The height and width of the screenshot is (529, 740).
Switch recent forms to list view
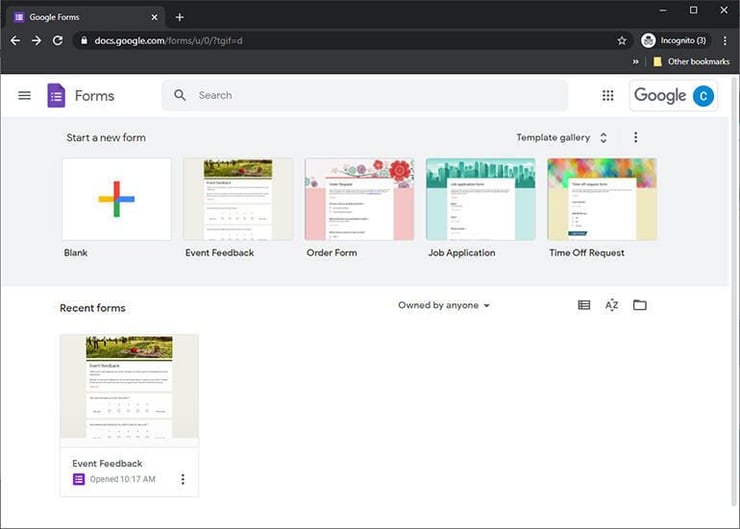tap(584, 305)
